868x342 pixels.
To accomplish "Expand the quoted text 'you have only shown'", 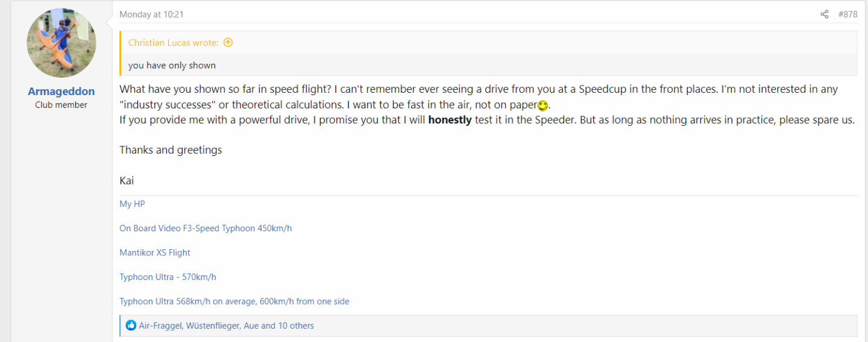I will tap(172, 65).
